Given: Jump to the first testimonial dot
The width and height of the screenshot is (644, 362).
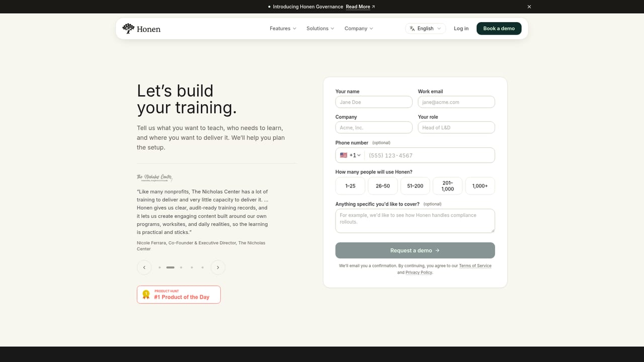Looking at the screenshot, I should coord(159,267).
